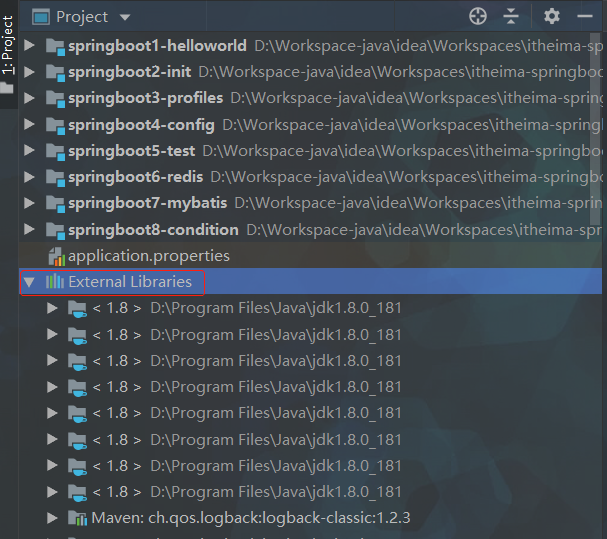This screenshot has height=539, width=607.
Task: Select springboot5-test in the project tree
Action: [132, 151]
